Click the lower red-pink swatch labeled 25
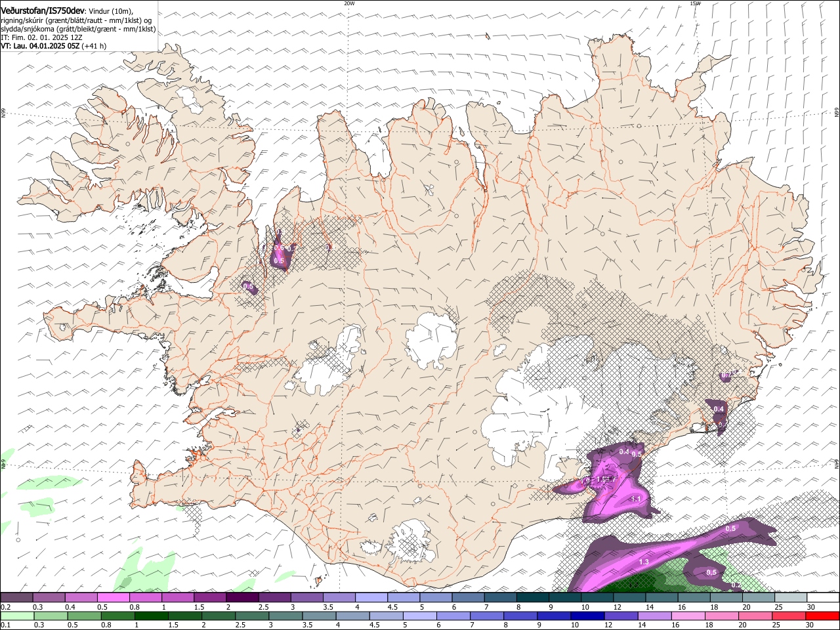Screen dimensions: 840x630 [x=789, y=616]
